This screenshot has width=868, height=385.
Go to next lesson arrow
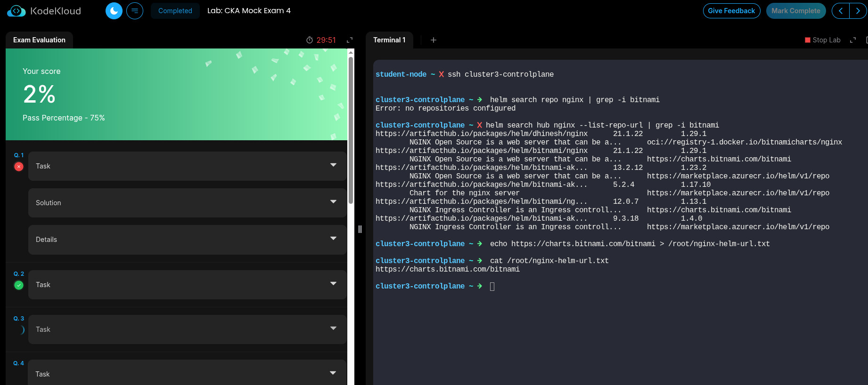pos(858,11)
